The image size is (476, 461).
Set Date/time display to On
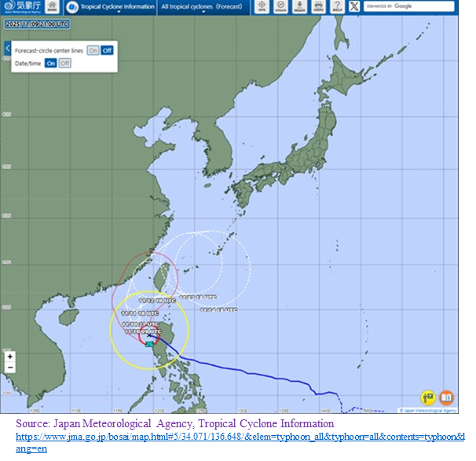51,63
